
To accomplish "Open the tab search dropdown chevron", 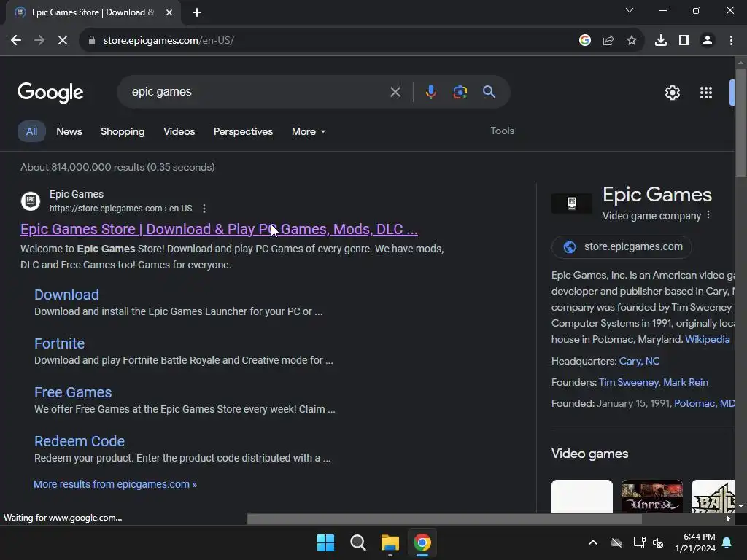I will (630, 10).
